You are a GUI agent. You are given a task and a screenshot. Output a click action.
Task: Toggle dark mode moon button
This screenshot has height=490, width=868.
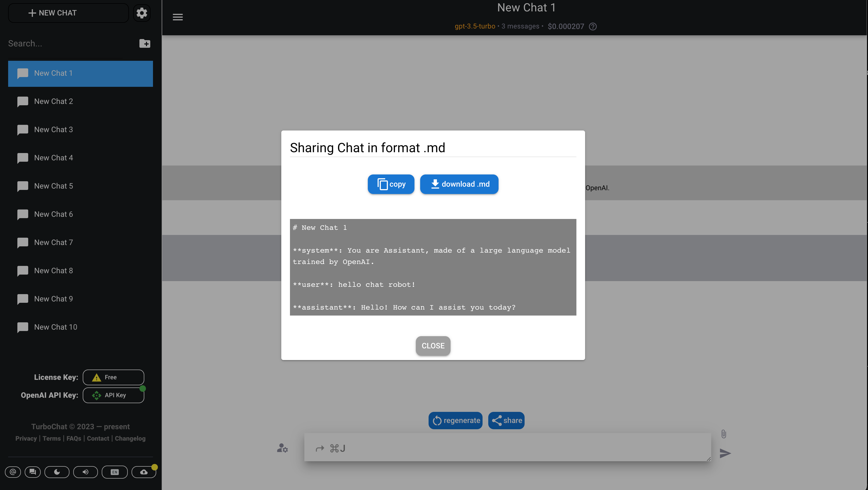click(57, 472)
